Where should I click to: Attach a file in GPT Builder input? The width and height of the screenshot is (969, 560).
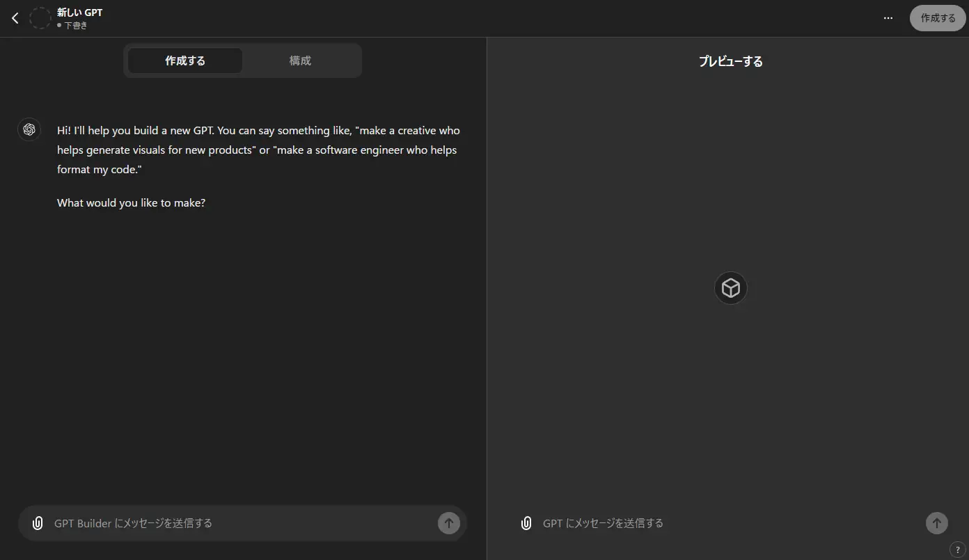(x=38, y=523)
